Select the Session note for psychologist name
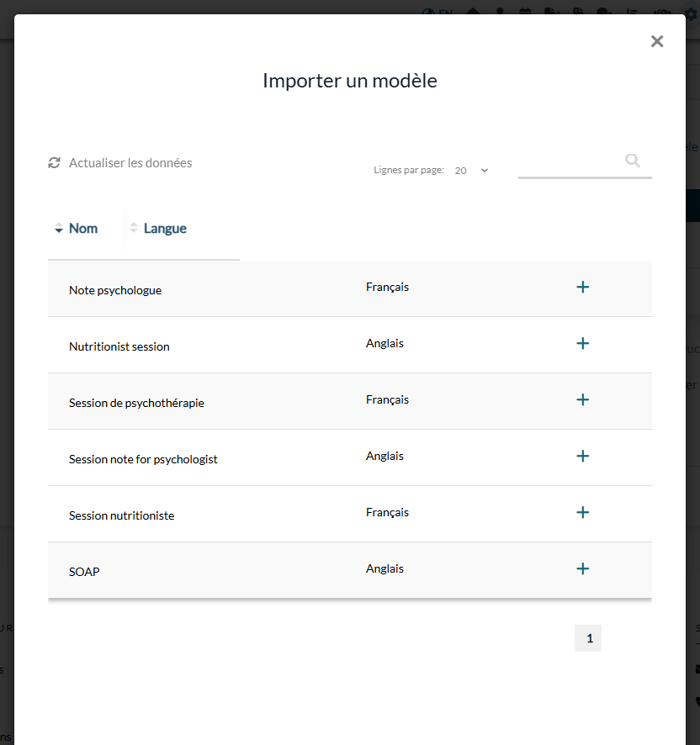 click(143, 459)
